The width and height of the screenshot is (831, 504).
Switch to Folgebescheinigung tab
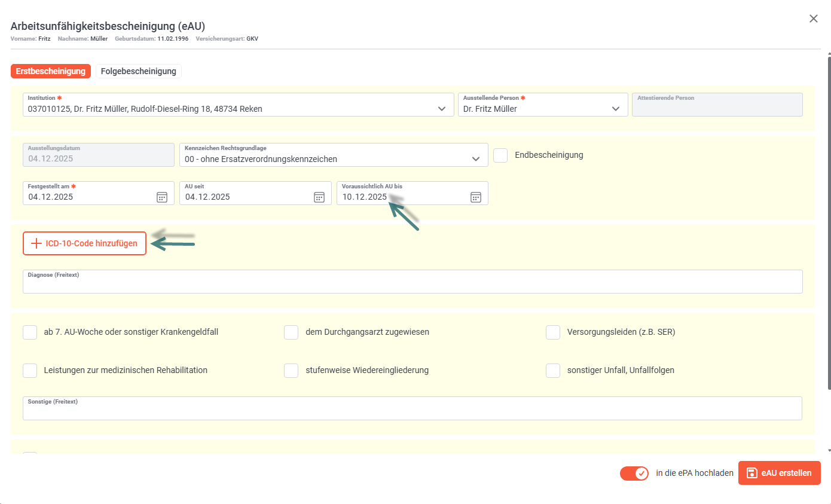pos(139,71)
